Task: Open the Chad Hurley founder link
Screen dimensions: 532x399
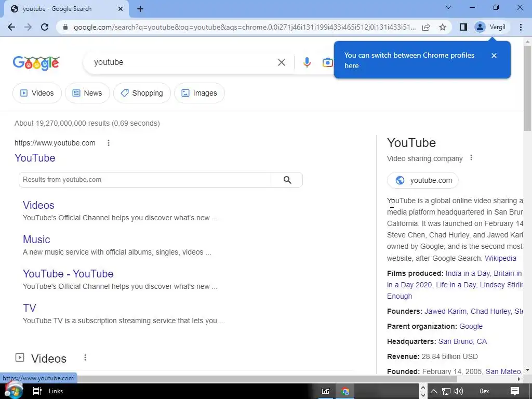Action: (490, 311)
